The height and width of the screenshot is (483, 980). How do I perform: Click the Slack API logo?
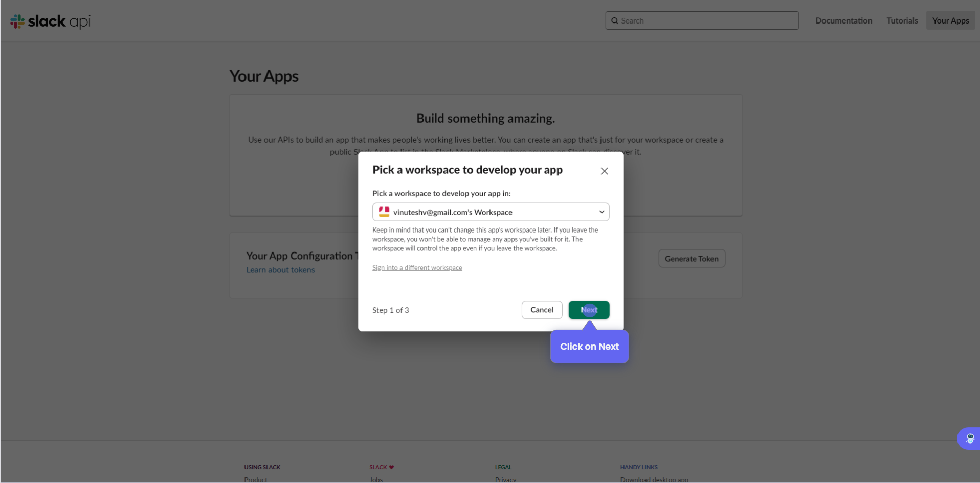(x=50, y=21)
